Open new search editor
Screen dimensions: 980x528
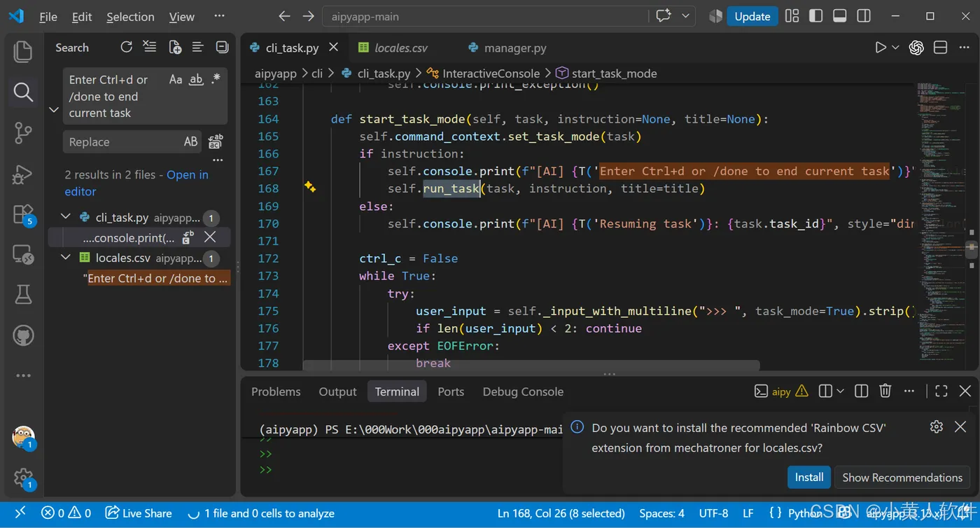click(175, 47)
